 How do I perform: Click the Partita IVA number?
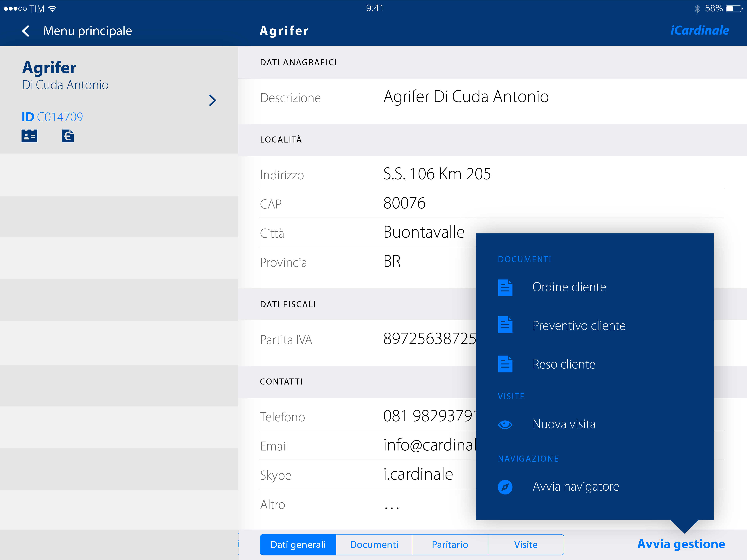click(429, 339)
